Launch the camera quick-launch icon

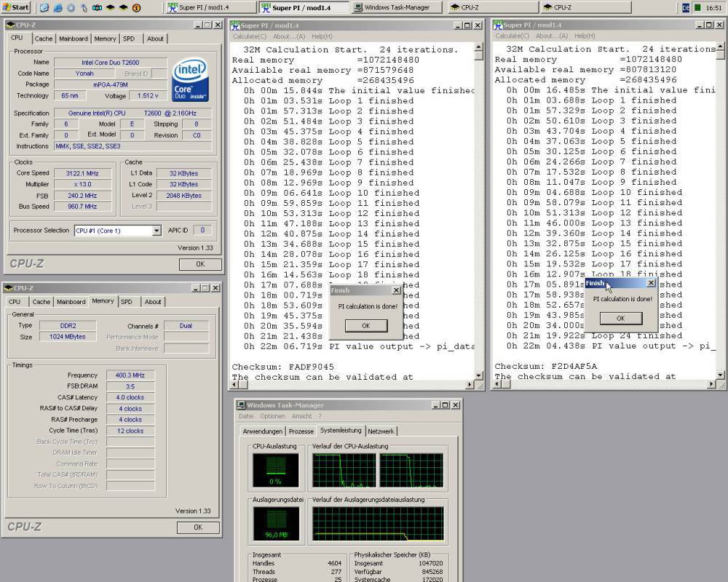[97, 8]
